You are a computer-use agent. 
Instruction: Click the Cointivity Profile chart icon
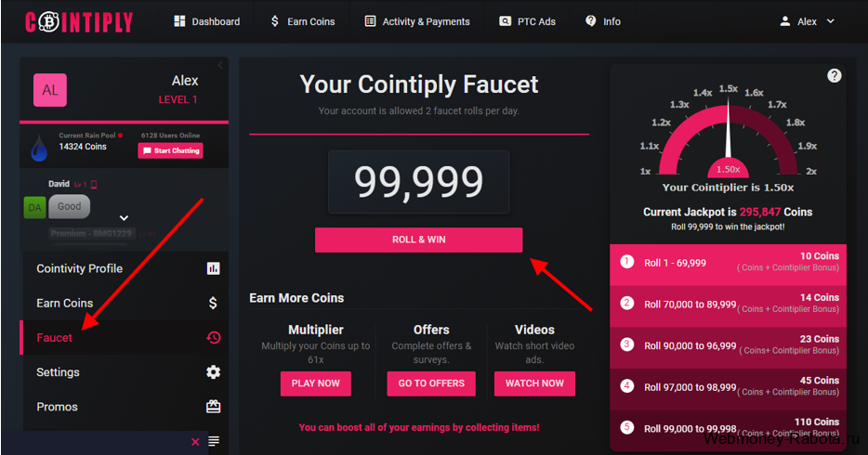click(214, 268)
